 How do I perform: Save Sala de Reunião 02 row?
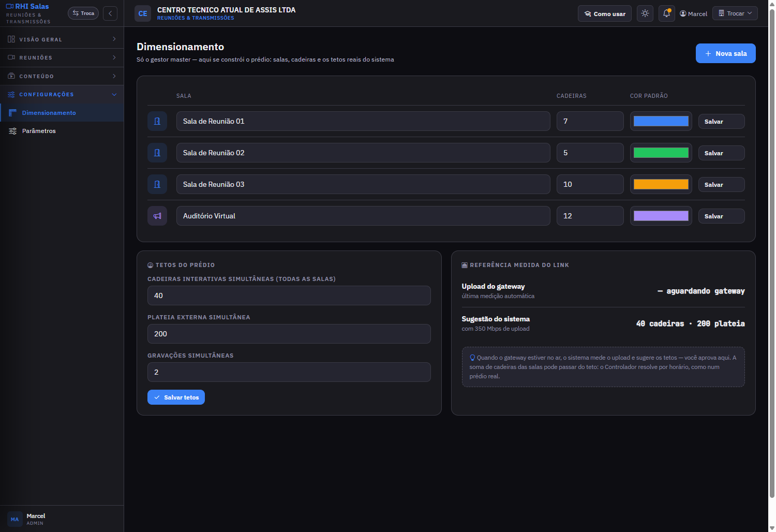coord(722,153)
